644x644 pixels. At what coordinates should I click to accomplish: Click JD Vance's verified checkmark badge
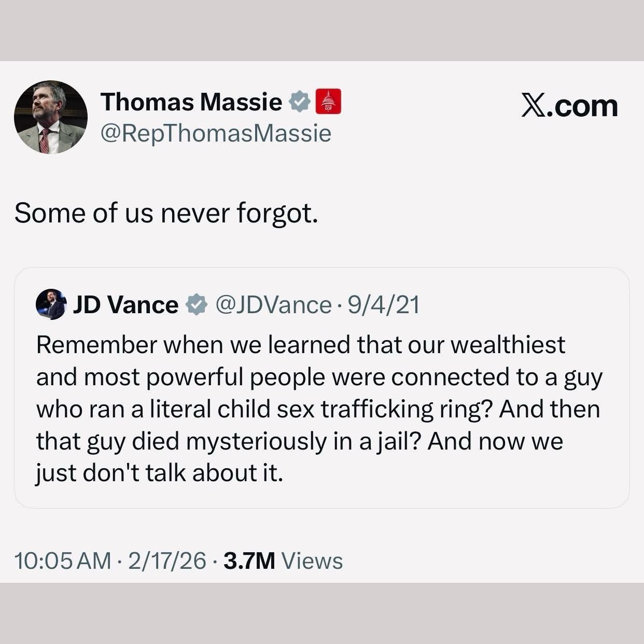click(x=196, y=305)
